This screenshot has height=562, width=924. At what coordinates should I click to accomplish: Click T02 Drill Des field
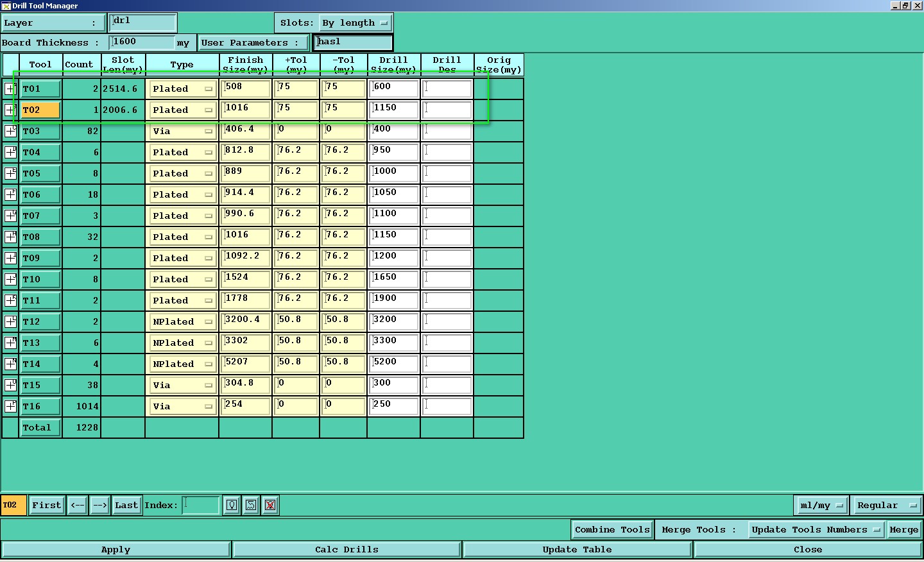click(447, 110)
